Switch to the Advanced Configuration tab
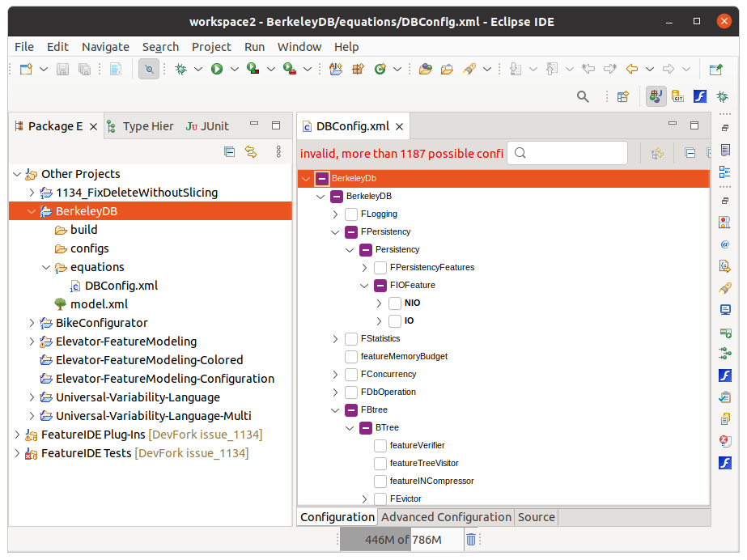 pyautogui.click(x=445, y=517)
